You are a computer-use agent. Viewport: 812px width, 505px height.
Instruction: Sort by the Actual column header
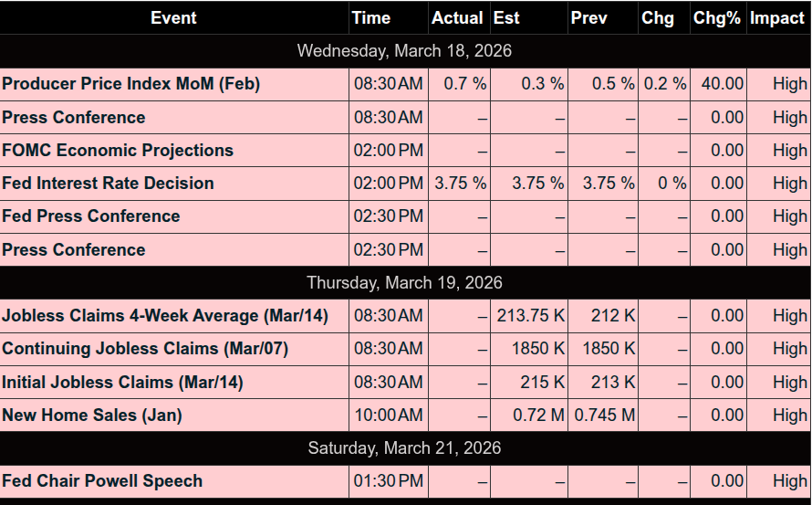point(457,17)
